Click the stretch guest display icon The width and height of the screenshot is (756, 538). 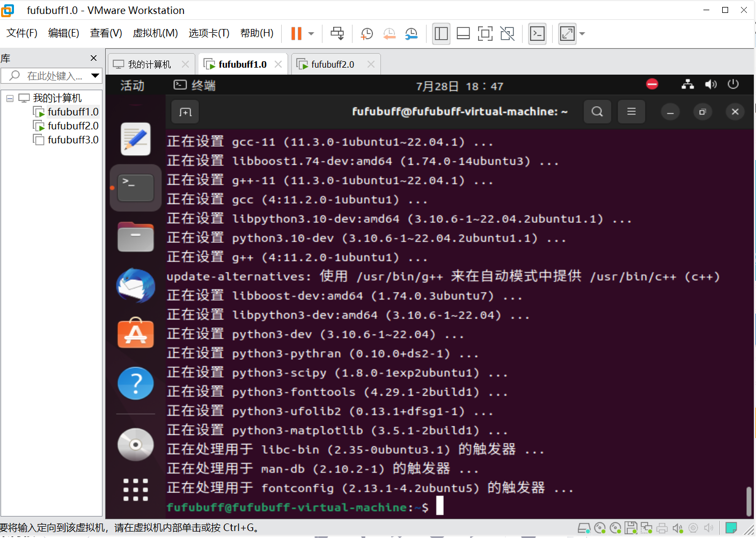coord(567,34)
